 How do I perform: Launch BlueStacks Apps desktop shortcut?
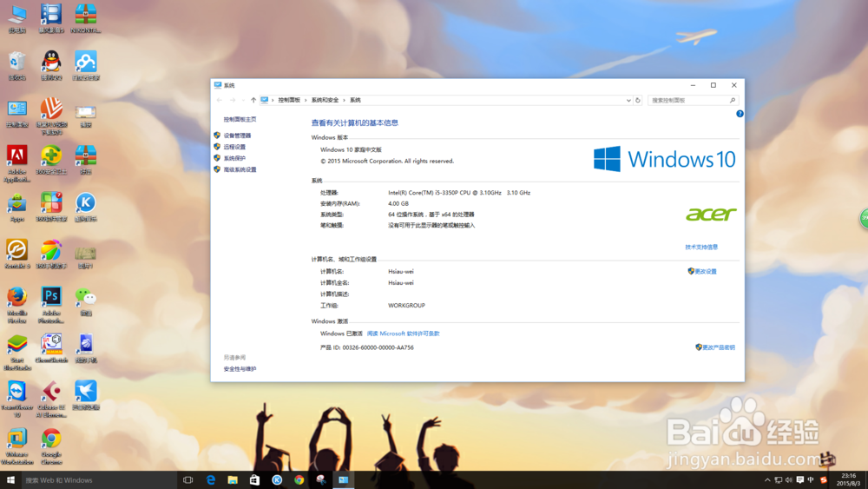[x=17, y=207]
